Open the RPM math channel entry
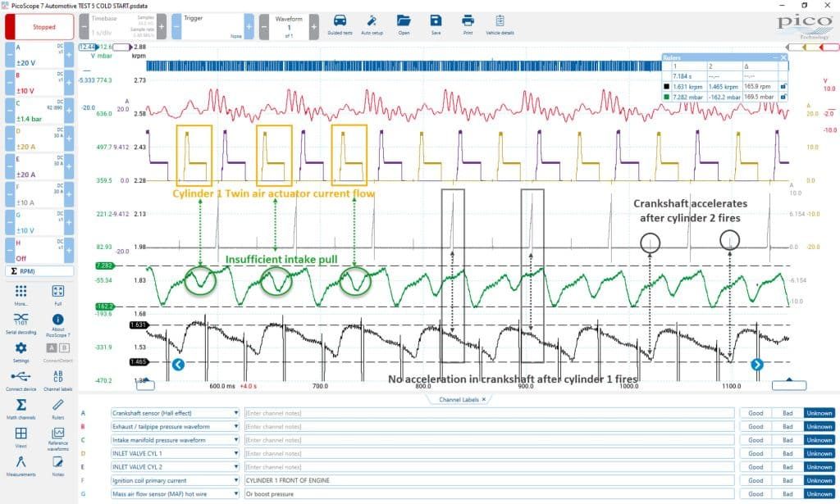This screenshot has height=504, width=840. pos(39,271)
